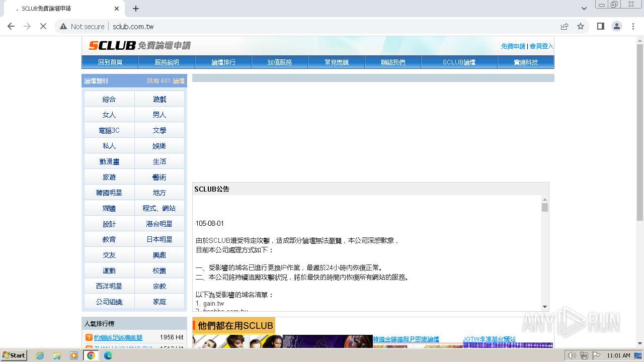
Task: Click the 免費申請 link
Action: (513, 46)
